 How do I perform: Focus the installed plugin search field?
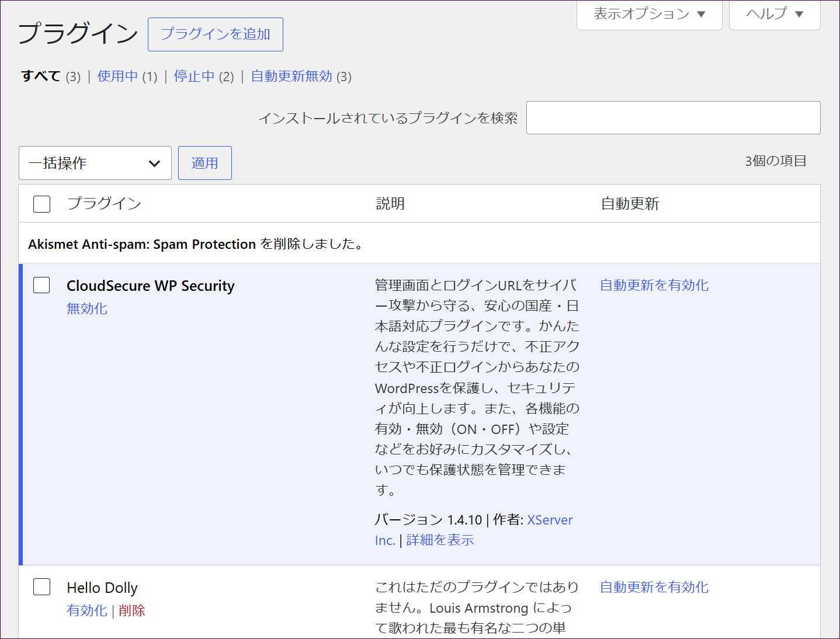pyautogui.click(x=673, y=117)
